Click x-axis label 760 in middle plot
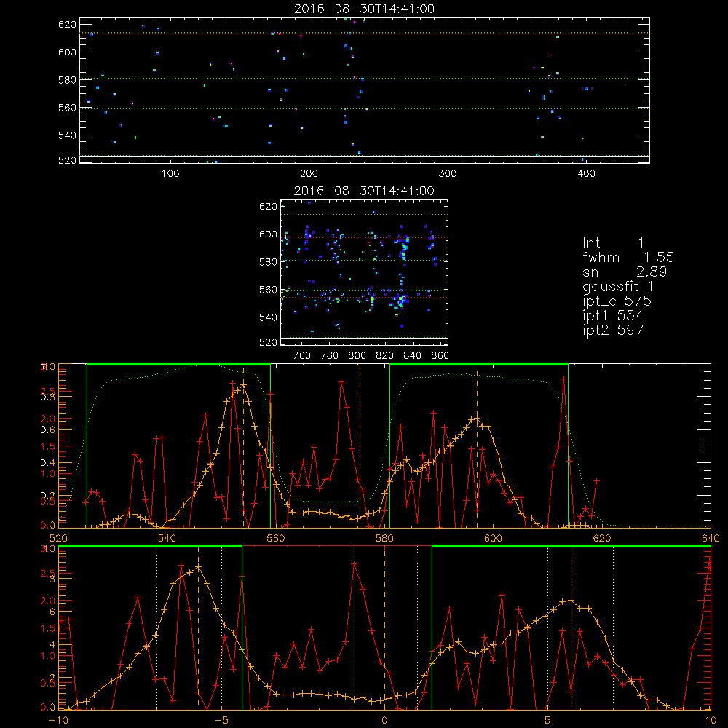 click(302, 356)
